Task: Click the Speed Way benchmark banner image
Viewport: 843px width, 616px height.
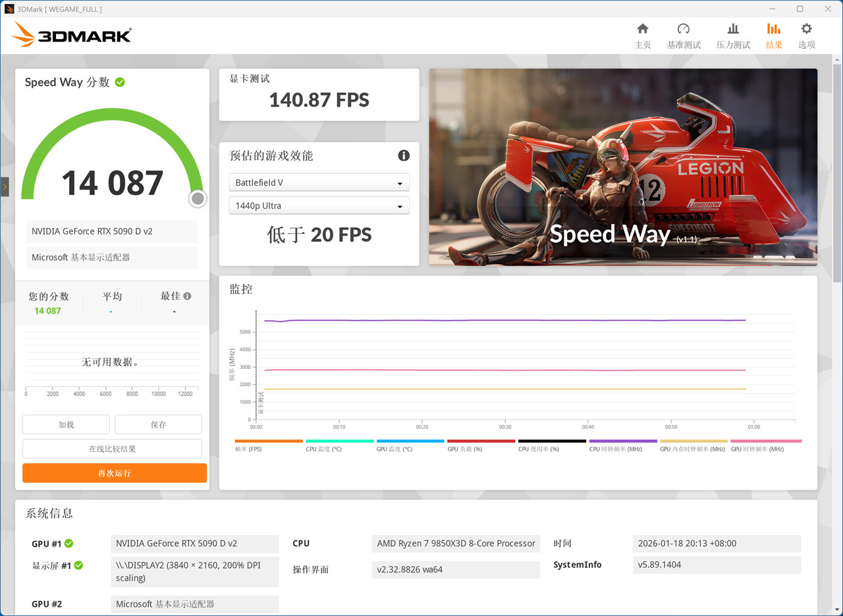Action: [x=623, y=167]
